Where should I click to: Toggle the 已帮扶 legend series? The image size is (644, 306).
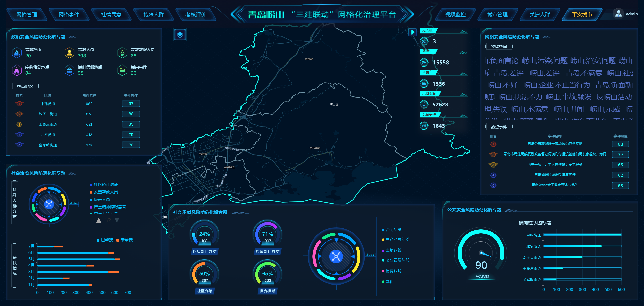105,240
